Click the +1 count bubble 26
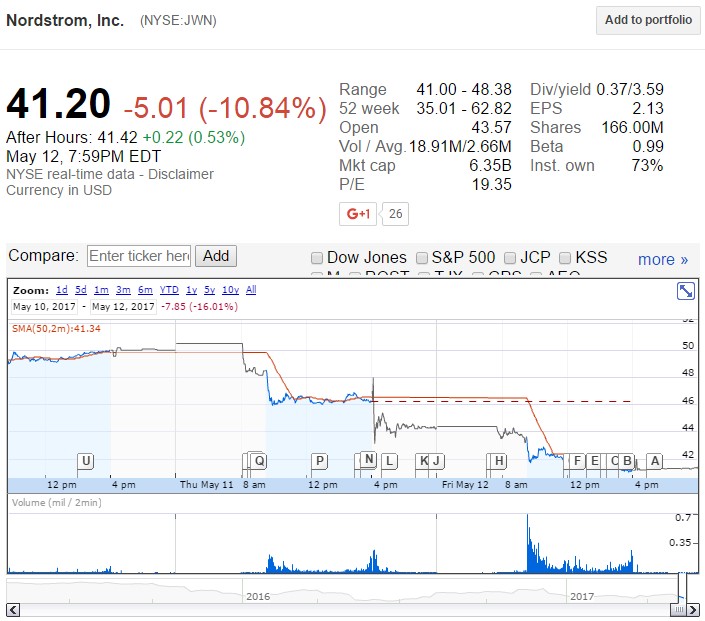Screen dimensions: 705x621 (x=395, y=214)
